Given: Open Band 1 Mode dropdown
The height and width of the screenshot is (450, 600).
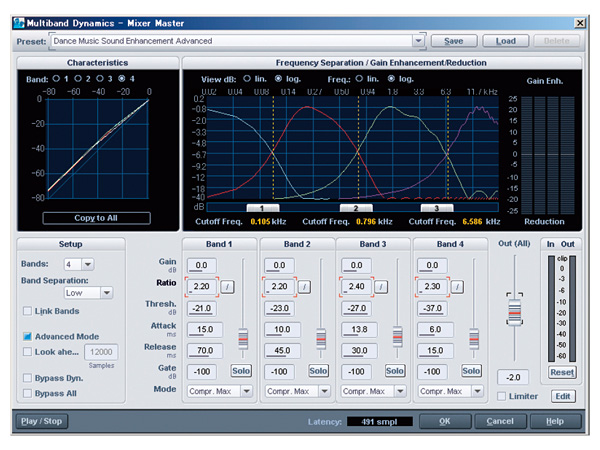Looking at the screenshot, I should point(247,391).
